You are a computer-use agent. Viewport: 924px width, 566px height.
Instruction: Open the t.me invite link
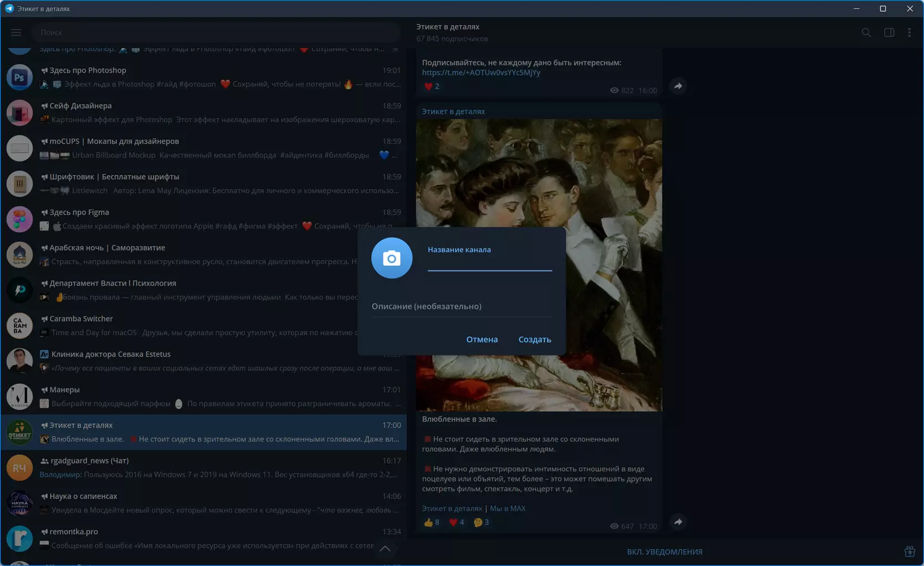click(x=481, y=73)
